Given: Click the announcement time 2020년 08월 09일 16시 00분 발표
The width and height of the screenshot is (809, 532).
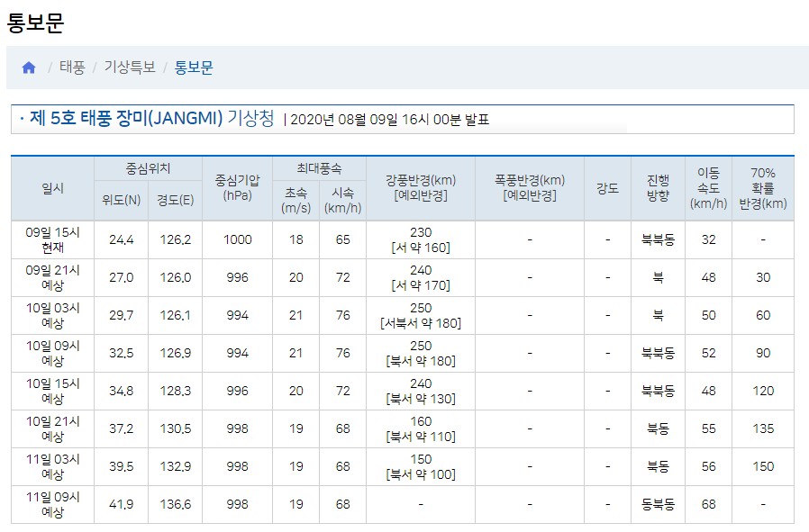Looking at the screenshot, I should point(389,120).
